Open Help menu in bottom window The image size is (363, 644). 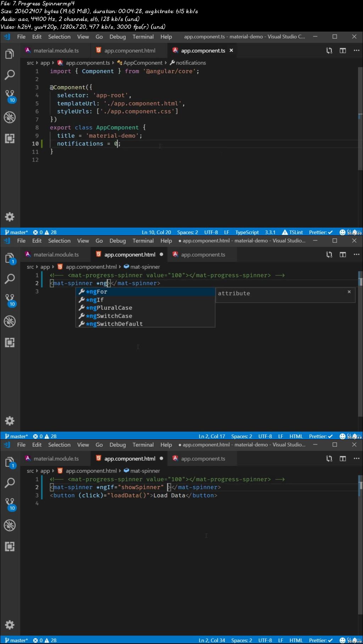point(166,445)
